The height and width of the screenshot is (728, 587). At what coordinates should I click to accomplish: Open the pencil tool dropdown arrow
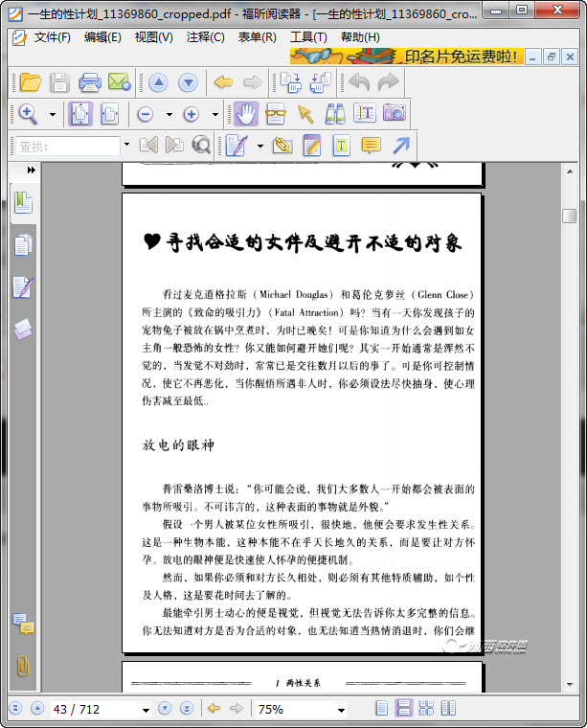tap(260, 146)
